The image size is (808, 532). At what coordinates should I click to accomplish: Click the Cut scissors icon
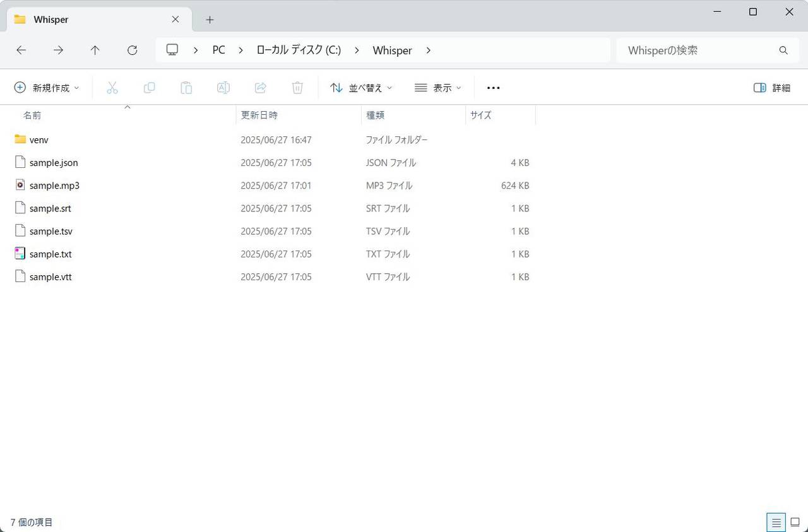click(x=112, y=88)
